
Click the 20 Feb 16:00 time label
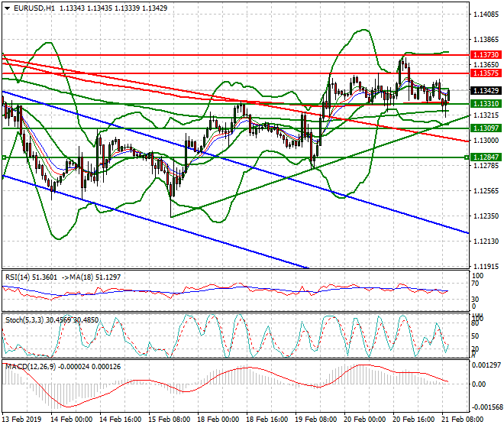(413, 420)
